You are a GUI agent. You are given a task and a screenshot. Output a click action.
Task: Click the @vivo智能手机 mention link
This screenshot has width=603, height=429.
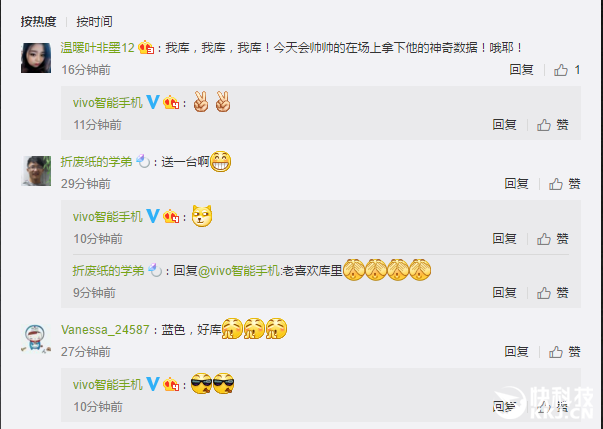(239, 271)
